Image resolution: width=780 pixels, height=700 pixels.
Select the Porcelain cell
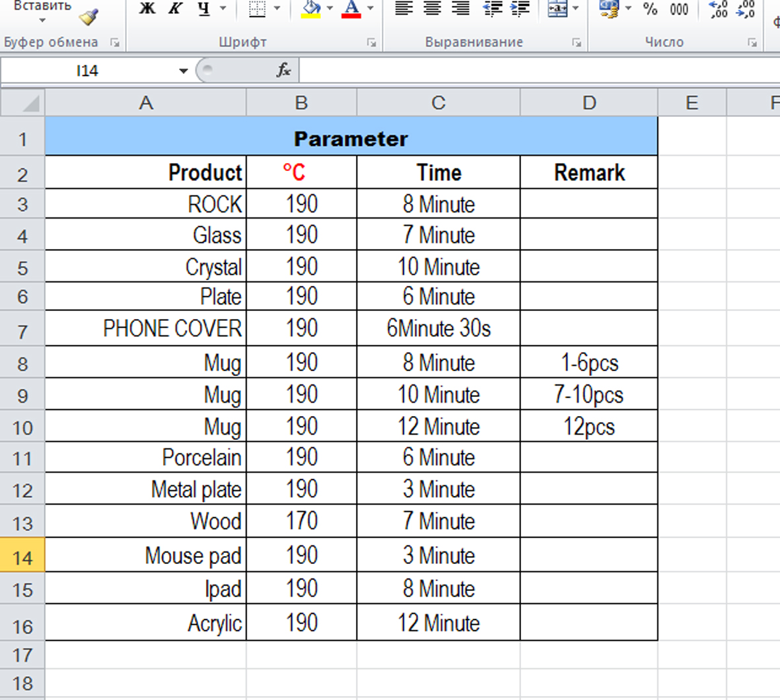pos(146,457)
